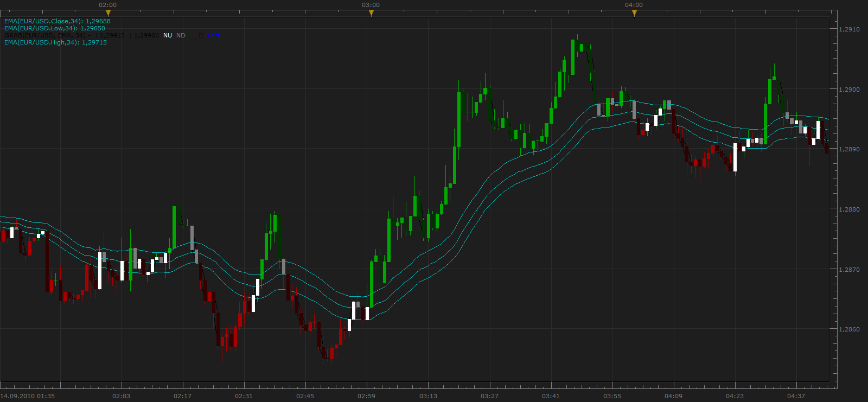Viewport: 868px width, 402px height.
Task: Click the 02:03 time axis label
Action: (121, 396)
